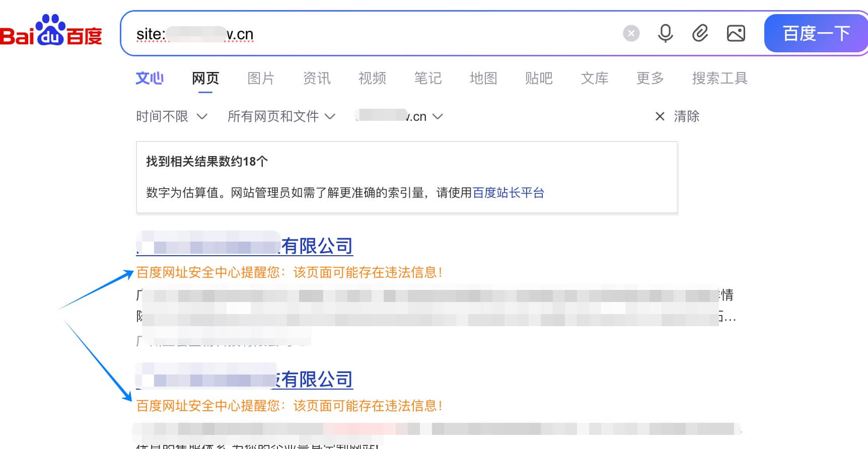Image resolution: width=868 pixels, height=449 pixels.
Task: Click 搜索工具 option
Action: click(x=719, y=78)
